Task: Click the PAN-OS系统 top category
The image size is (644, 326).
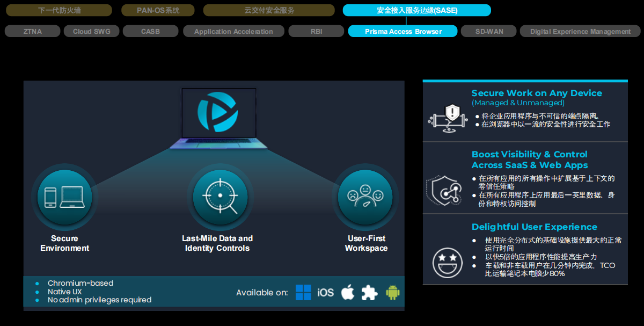Action: [x=158, y=10]
